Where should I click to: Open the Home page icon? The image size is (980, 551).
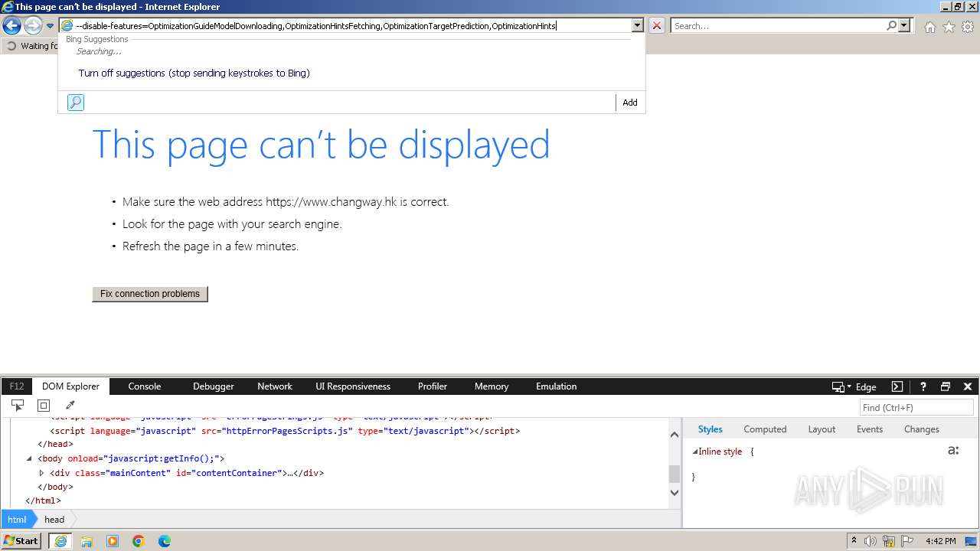929,27
